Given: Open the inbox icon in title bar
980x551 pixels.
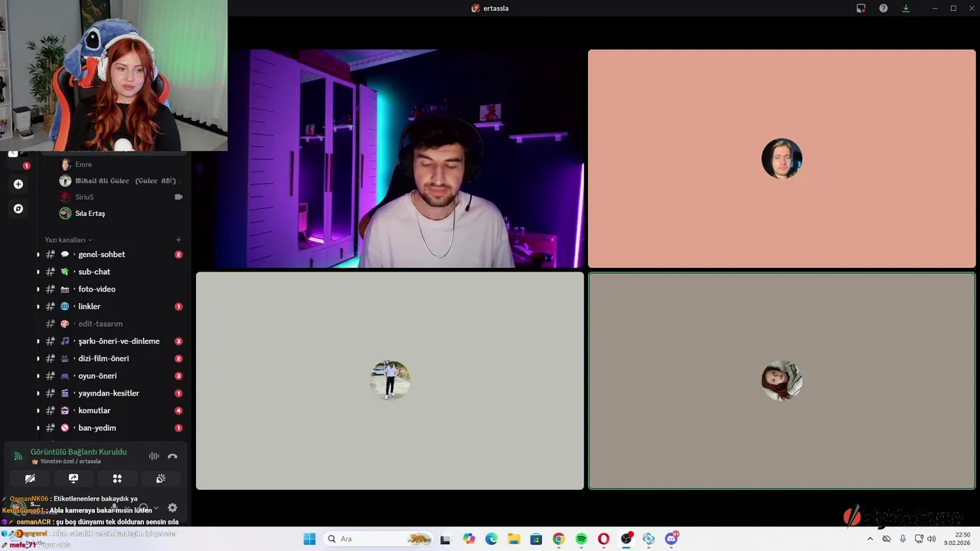Looking at the screenshot, I should pos(861,8).
